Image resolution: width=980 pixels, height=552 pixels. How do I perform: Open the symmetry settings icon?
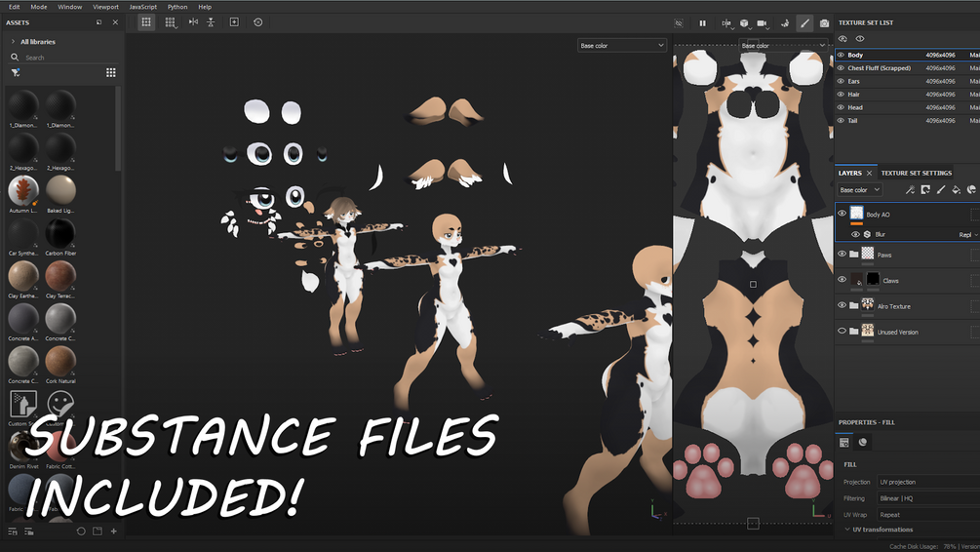726,23
